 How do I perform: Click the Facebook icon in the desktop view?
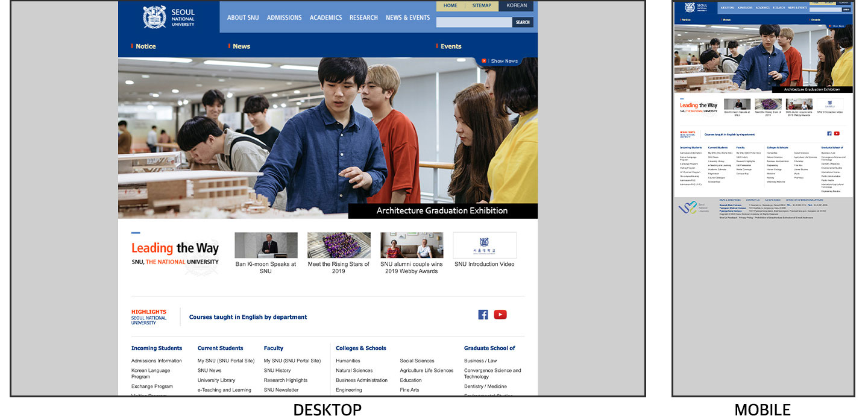(x=483, y=315)
